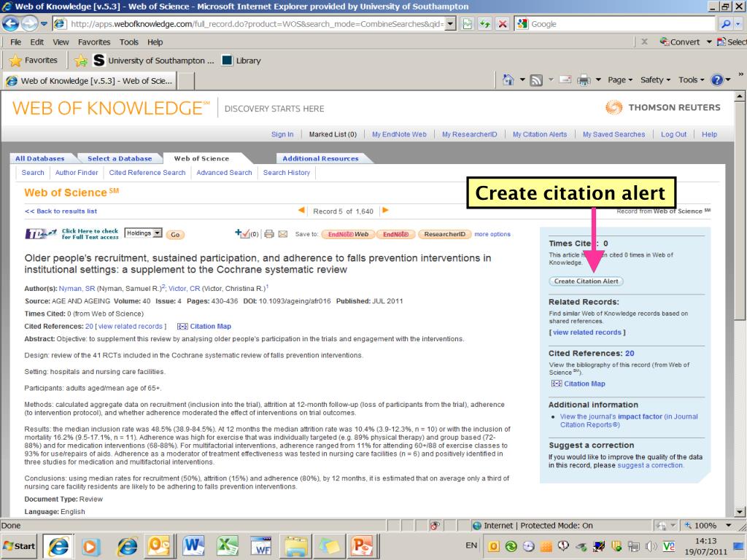The width and height of the screenshot is (747, 560).
Task: Expand the Home button dropdown arrow
Action: 522,80
